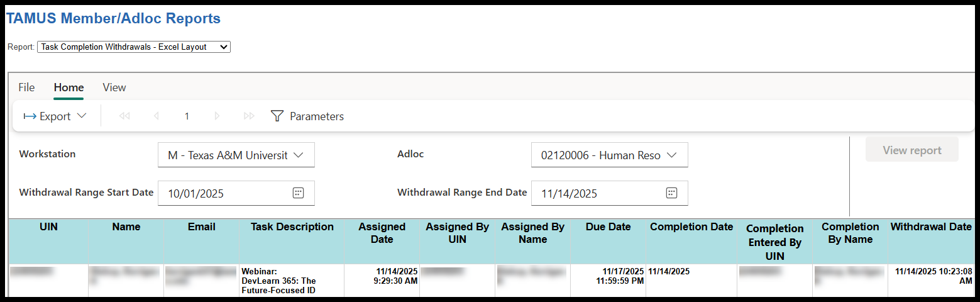
Task: Open the File tab
Action: point(26,87)
